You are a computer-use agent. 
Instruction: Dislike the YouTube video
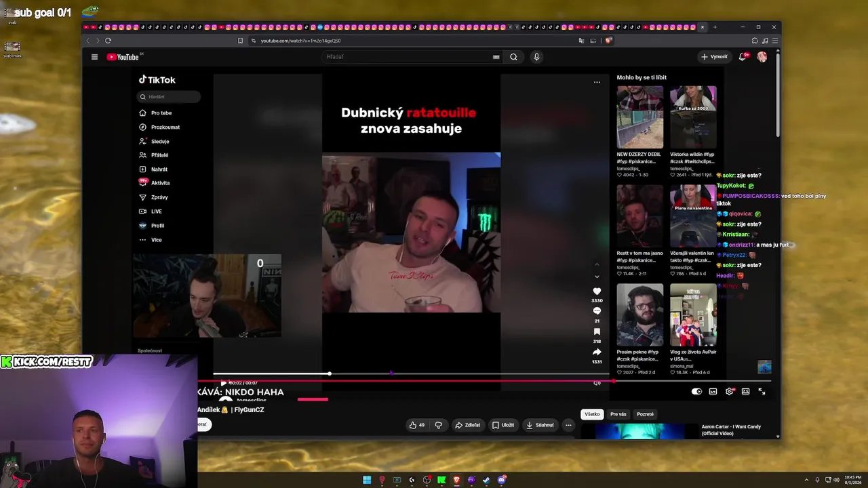click(438, 425)
